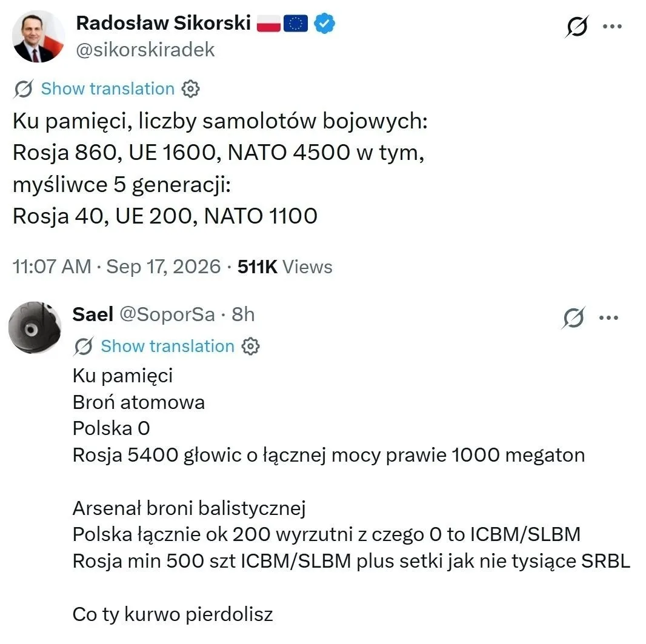The width and height of the screenshot is (646, 644).
Task: Click the 8h reply timestamp
Action: 243,314
